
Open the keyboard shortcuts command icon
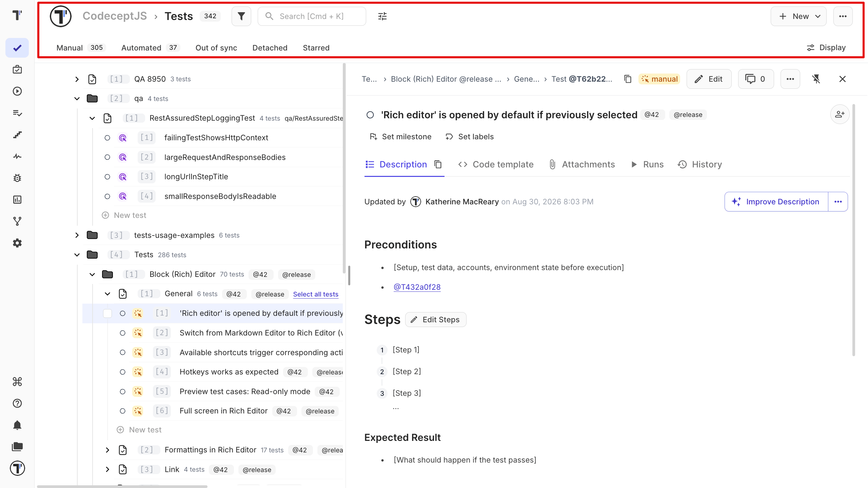coord(17,382)
